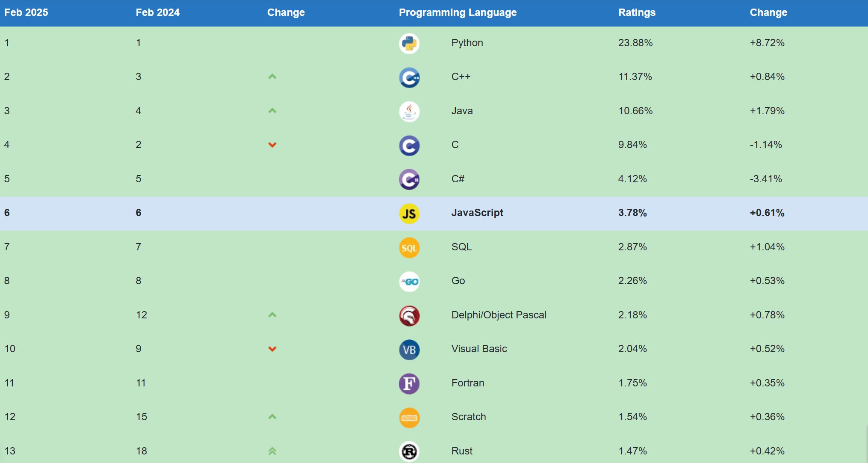Image resolution: width=868 pixels, height=463 pixels.
Task: Click the purple Fortran F icon
Action: (x=409, y=383)
